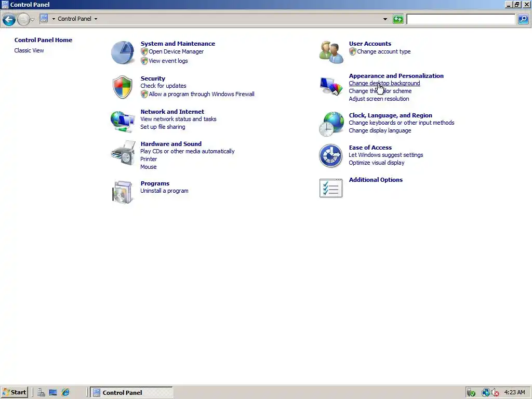Open the Ease of Access icon

click(330, 156)
